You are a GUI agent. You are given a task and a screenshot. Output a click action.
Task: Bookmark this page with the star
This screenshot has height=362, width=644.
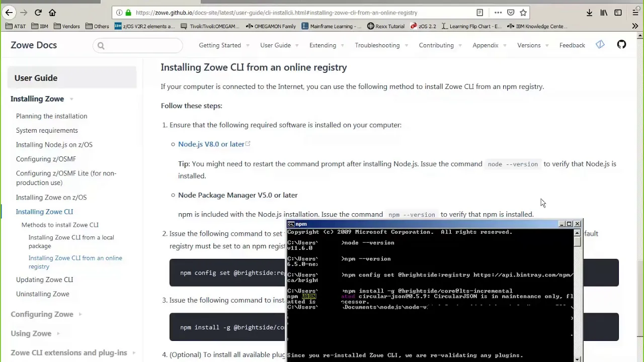[523, 13]
